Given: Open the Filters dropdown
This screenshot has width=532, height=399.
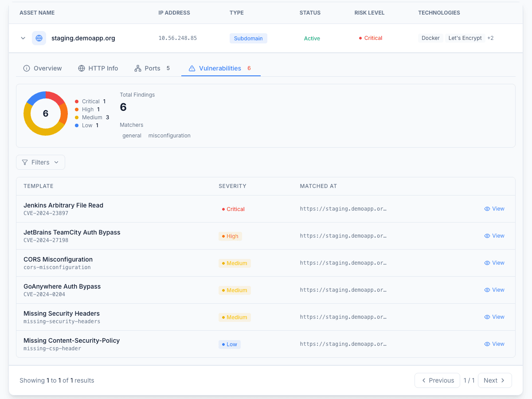Looking at the screenshot, I should pos(40,162).
